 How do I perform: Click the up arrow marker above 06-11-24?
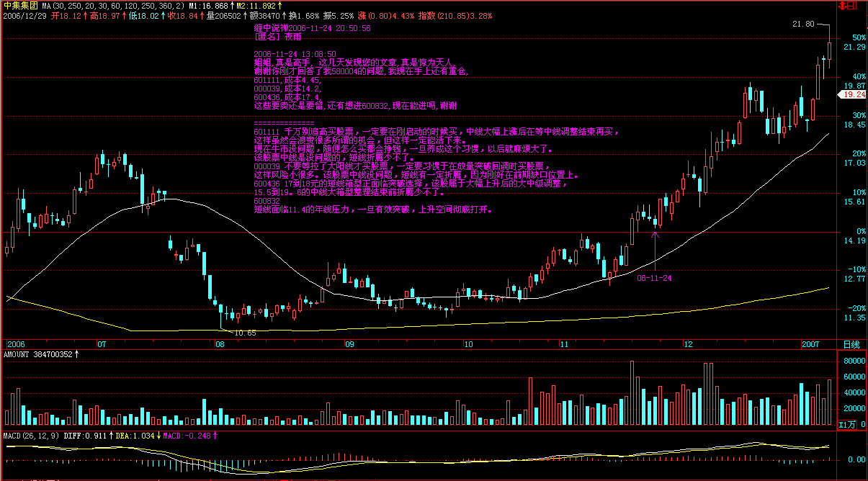655,233
